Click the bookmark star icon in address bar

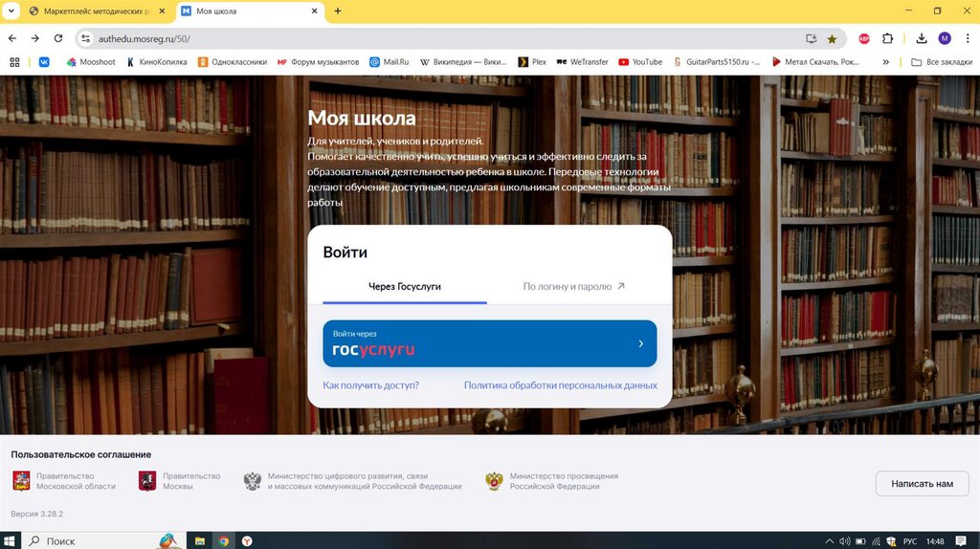(832, 38)
